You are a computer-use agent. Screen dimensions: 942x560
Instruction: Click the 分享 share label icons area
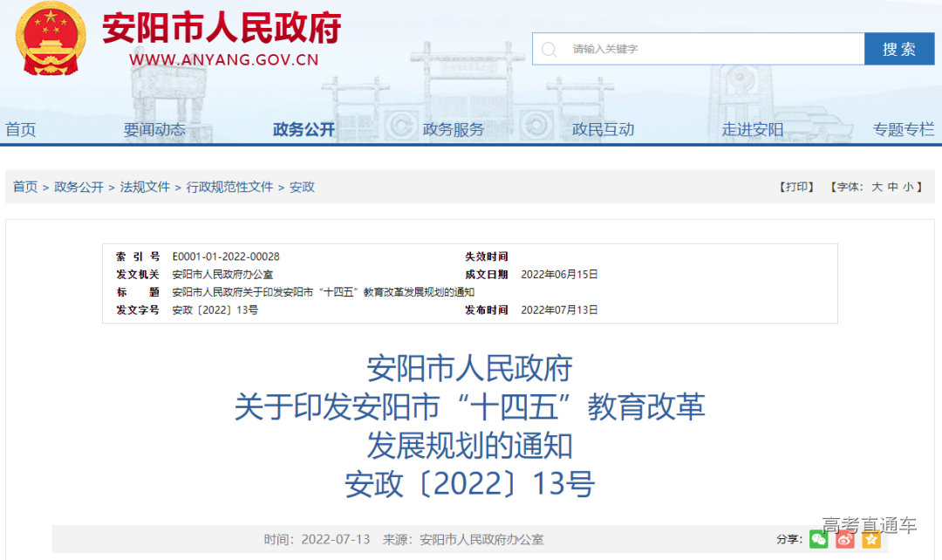[x=789, y=540]
